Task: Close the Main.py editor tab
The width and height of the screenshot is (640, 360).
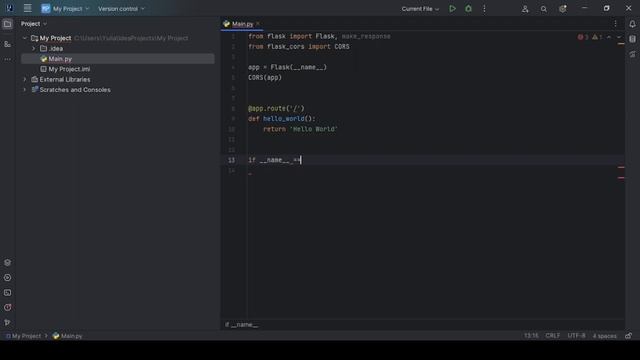Action: (x=258, y=24)
